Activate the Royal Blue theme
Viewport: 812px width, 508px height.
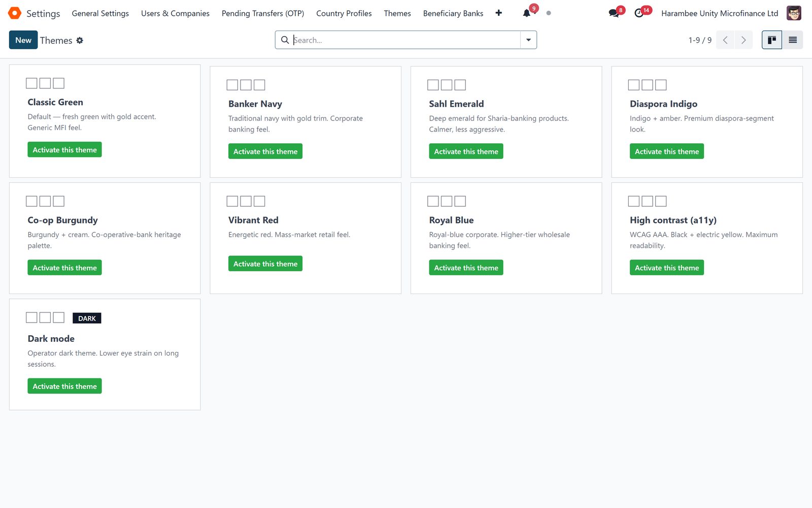(x=466, y=268)
